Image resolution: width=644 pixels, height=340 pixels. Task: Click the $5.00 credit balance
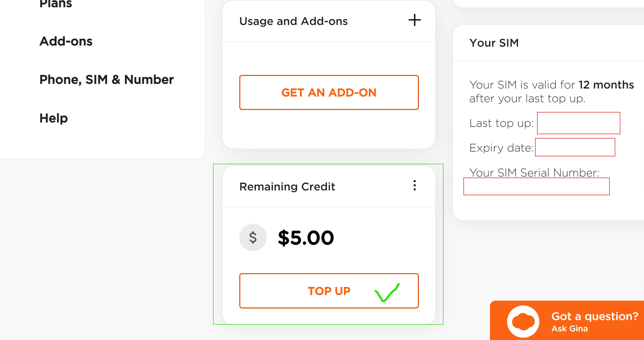[306, 238]
